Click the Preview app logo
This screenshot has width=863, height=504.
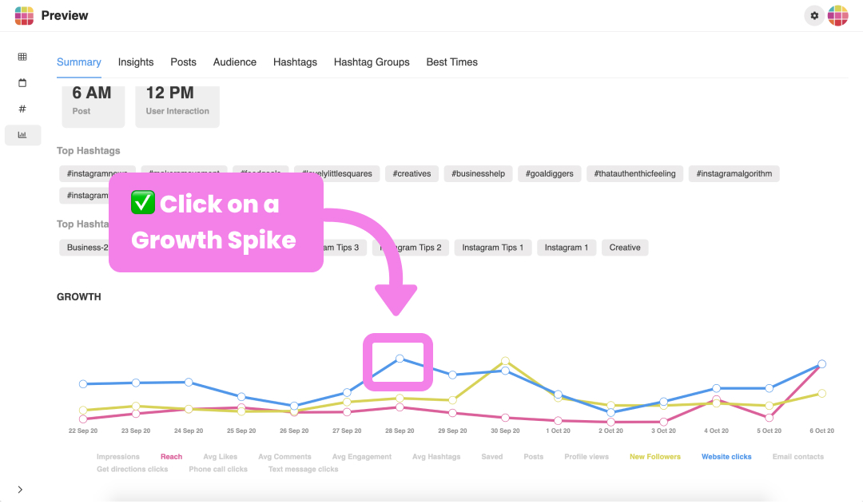click(x=24, y=15)
